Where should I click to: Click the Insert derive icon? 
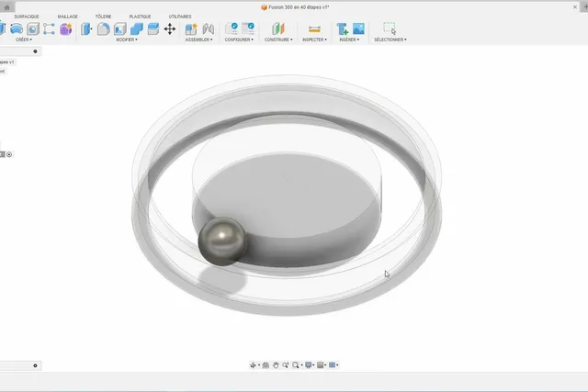point(343,28)
